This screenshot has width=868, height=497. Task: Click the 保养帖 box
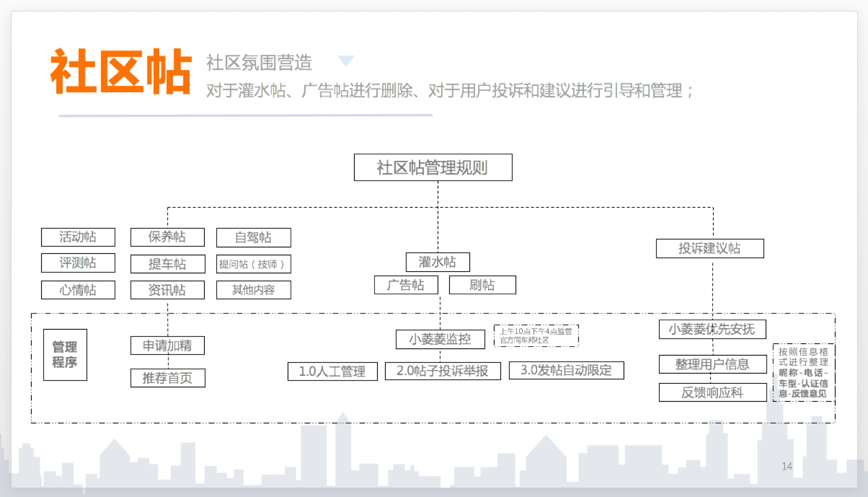click(x=168, y=237)
